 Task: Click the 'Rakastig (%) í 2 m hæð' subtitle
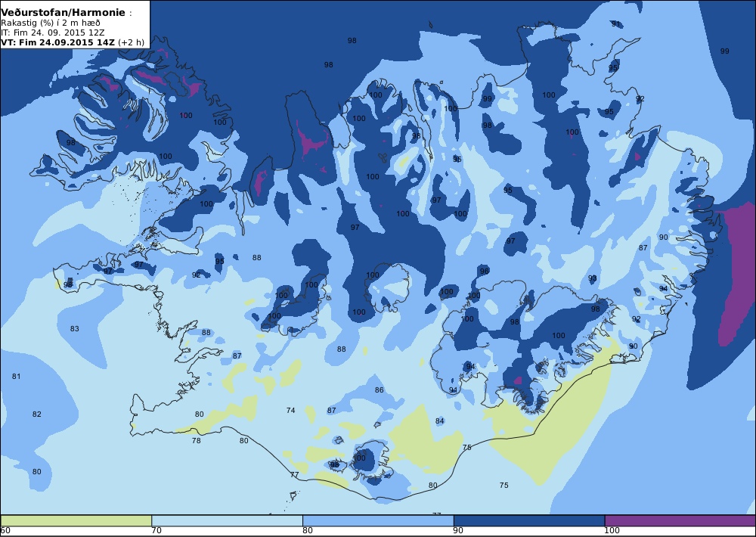(x=51, y=23)
